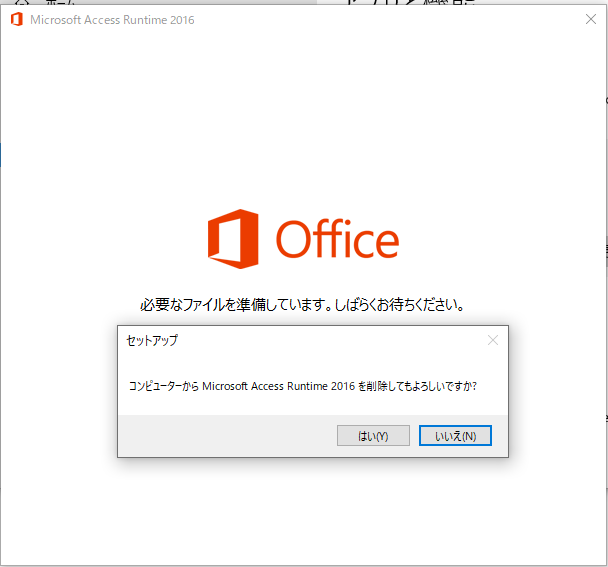
Task: Click the blue highlight strip at left edge
Action: tap(1, 154)
